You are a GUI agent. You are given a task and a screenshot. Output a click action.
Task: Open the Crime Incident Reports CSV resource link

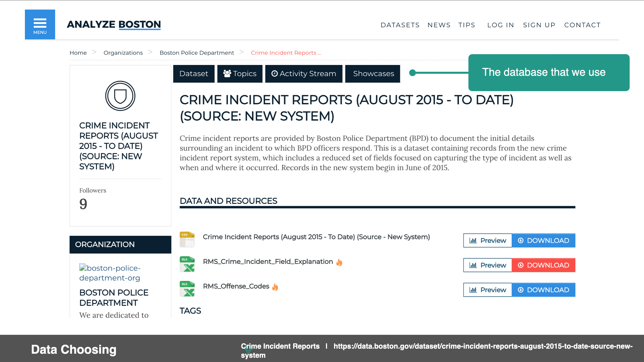(316, 237)
